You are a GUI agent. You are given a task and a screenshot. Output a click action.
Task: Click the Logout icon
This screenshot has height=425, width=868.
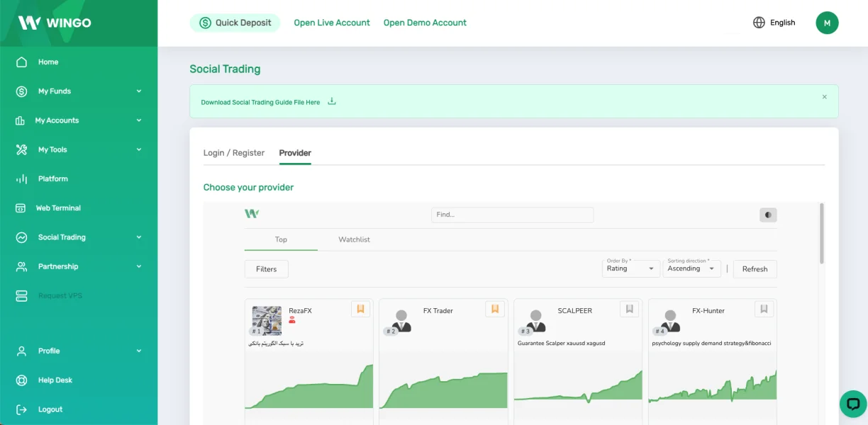21,409
